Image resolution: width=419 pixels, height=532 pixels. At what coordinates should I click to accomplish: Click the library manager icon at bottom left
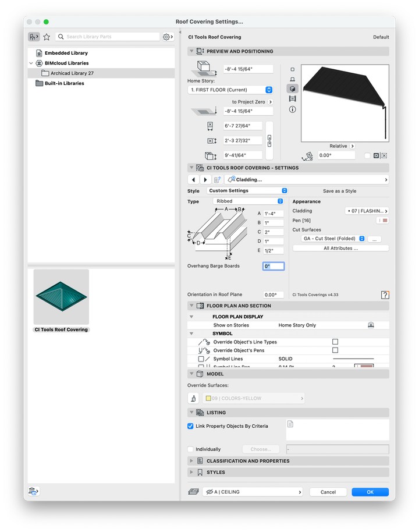(x=34, y=491)
